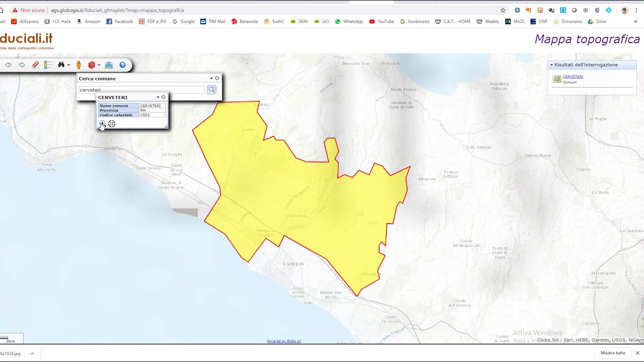Click the orange key extension icon
Screen dimensions: 644x362
pyautogui.click(x=528, y=10)
